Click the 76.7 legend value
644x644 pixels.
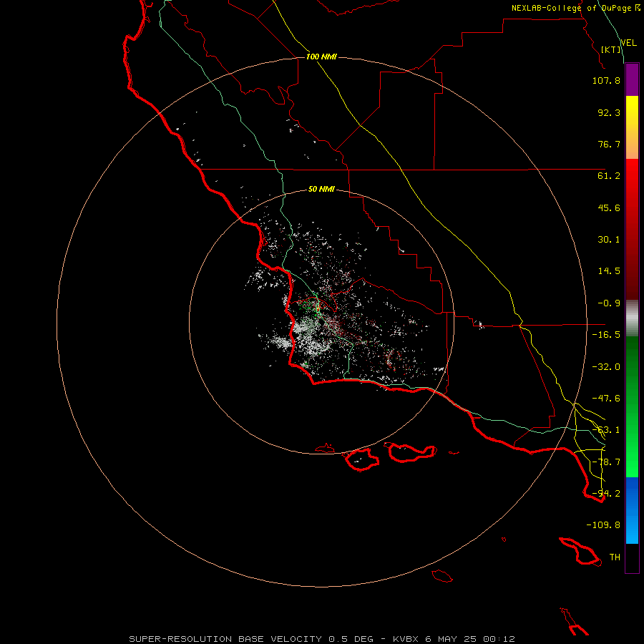[x=609, y=144]
